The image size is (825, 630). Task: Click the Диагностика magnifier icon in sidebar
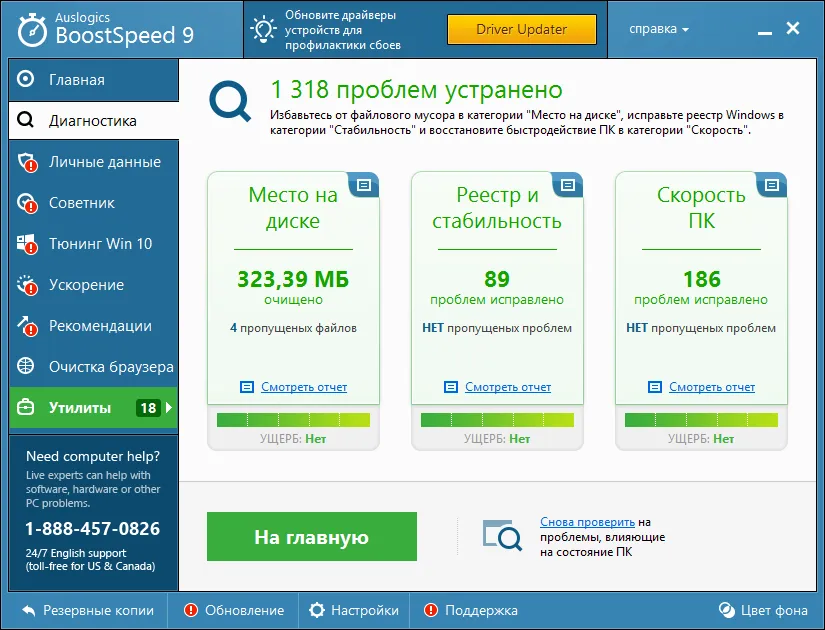click(x=25, y=120)
